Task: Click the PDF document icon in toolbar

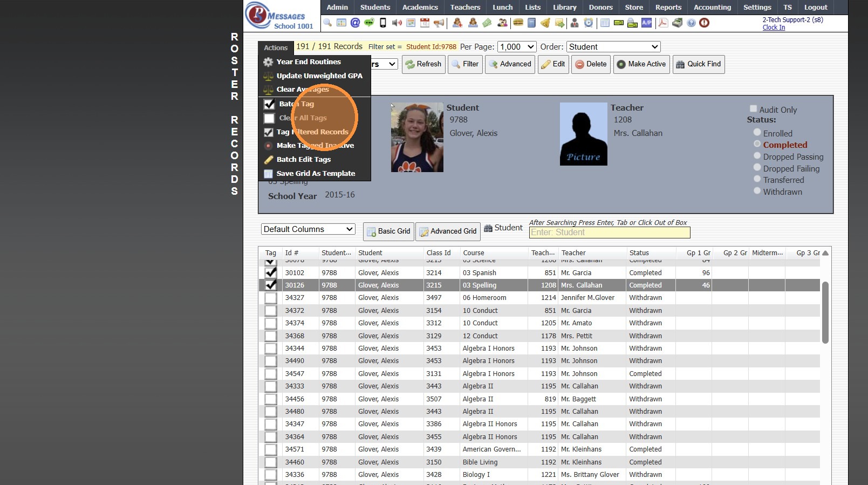Action: (x=663, y=23)
